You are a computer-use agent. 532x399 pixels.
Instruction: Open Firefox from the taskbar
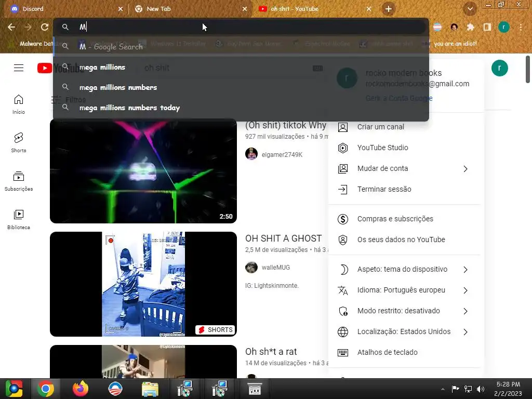click(x=81, y=389)
